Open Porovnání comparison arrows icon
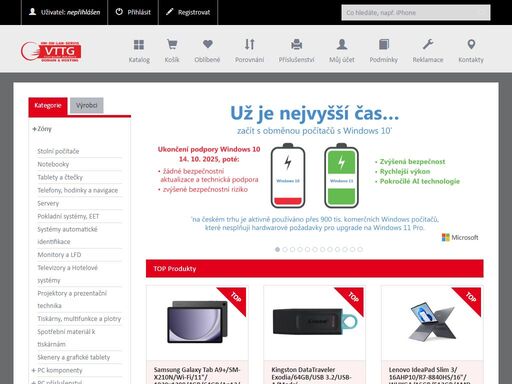 click(x=249, y=44)
